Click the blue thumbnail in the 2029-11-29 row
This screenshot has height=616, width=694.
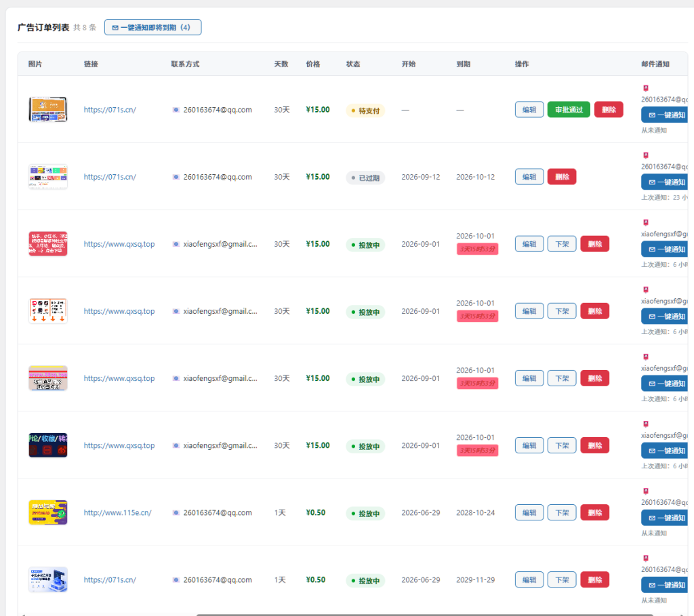click(x=48, y=579)
